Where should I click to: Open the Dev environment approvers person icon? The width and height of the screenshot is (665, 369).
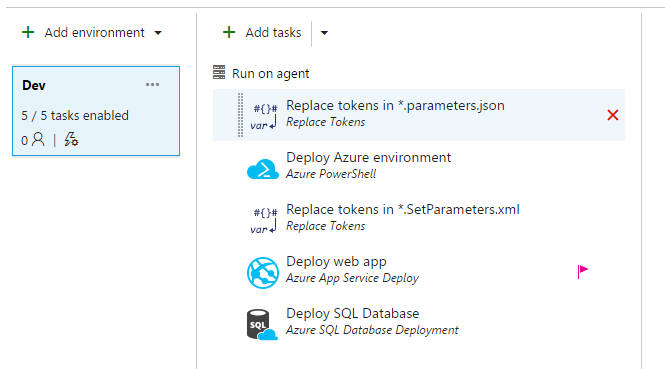point(38,139)
